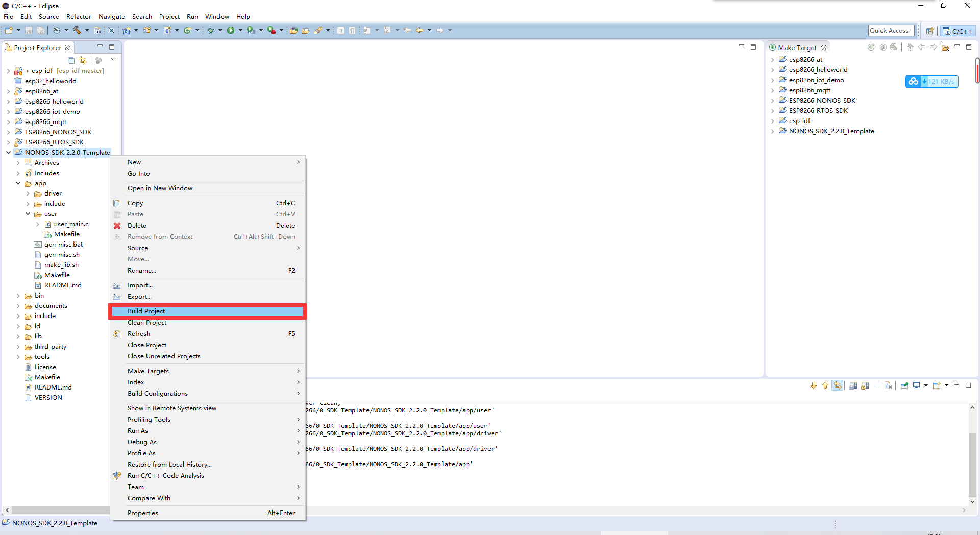Expand the esp-idf project node
The height and width of the screenshot is (535, 980).
pyautogui.click(x=8, y=71)
